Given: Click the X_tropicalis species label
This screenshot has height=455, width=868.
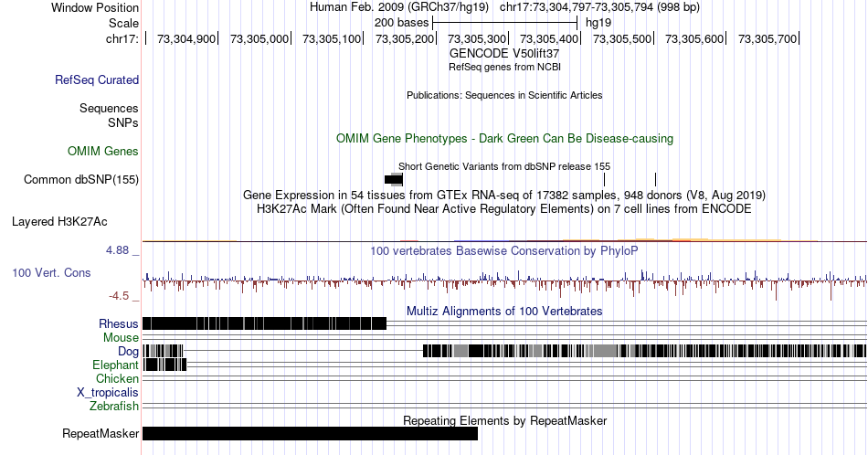Looking at the screenshot, I should [x=108, y=393].
